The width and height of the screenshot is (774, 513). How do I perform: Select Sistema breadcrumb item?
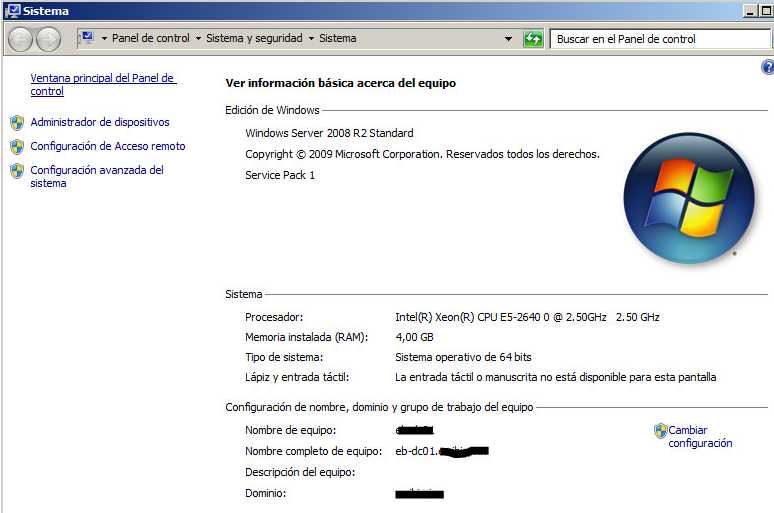pos(338,38)
